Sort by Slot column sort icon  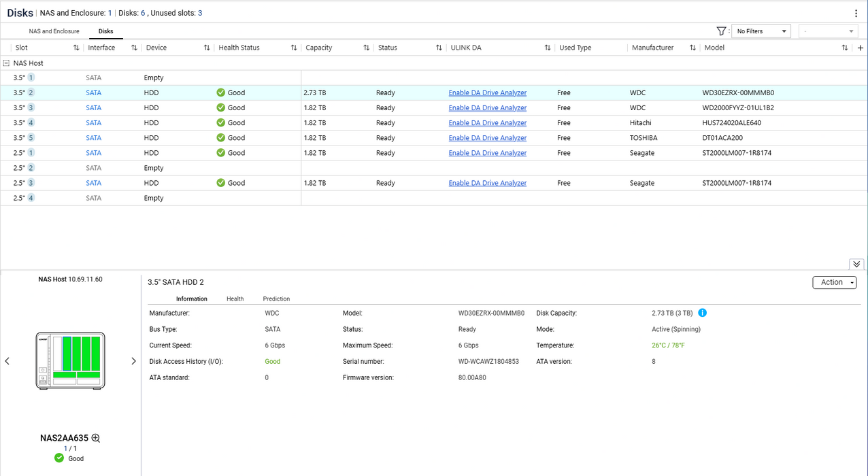point(76,48)
